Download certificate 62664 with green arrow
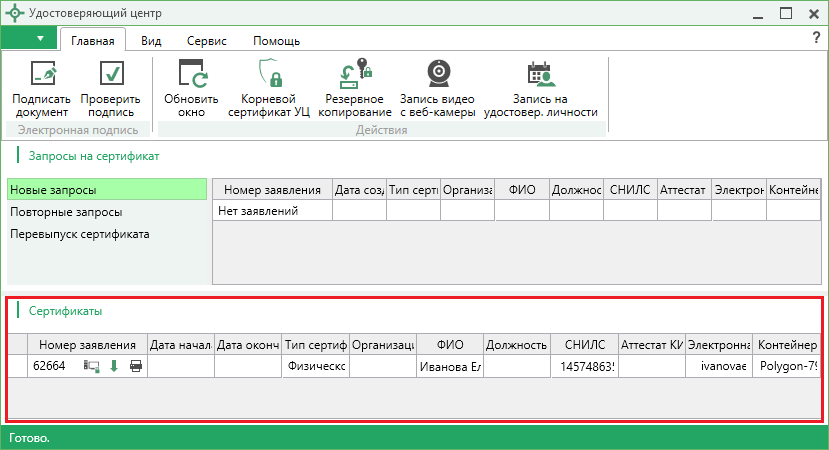The height and width of the screenshot is (450, 829). 113,366
